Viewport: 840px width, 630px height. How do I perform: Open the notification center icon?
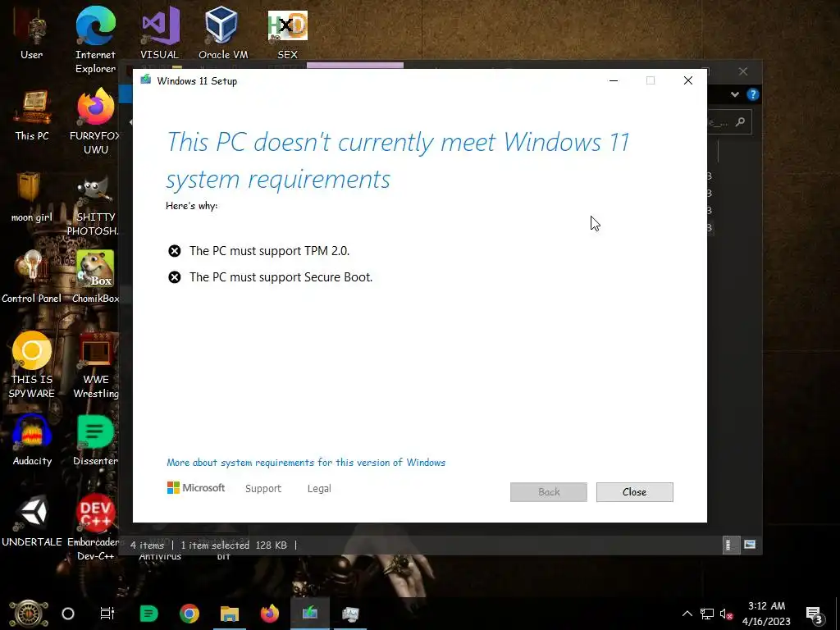pos(815,614)
